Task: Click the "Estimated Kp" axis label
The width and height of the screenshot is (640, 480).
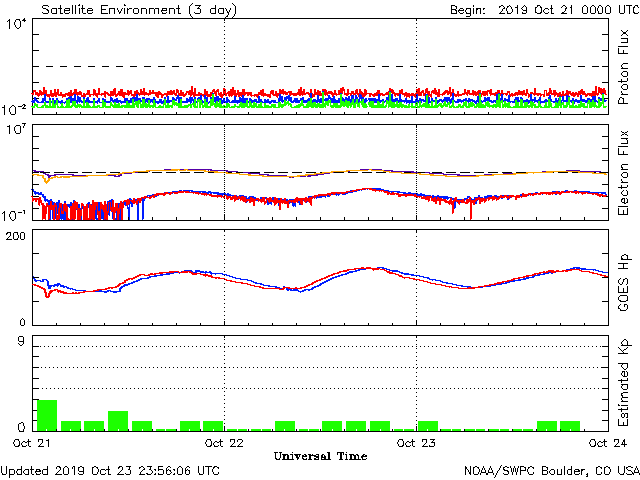Action: coord(623,383)
